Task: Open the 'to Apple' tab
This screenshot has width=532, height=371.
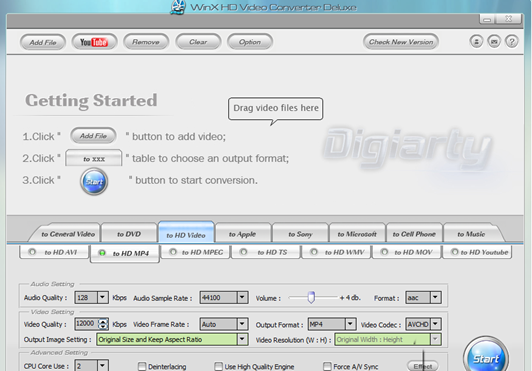Action: point(243,234)
